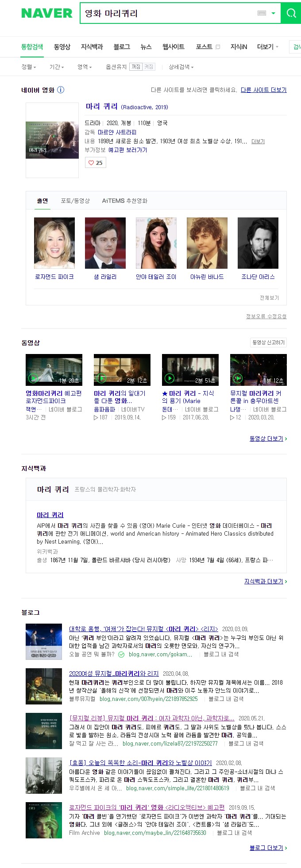
Task: Click the 조나단 아리스 photo
Action: tap(258, 243)
